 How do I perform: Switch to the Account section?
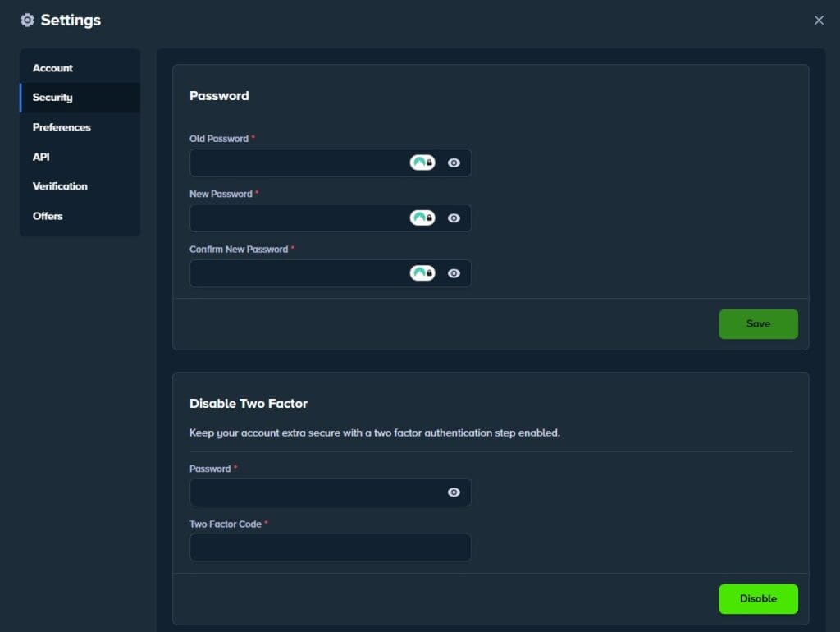[x=52, y=67]
